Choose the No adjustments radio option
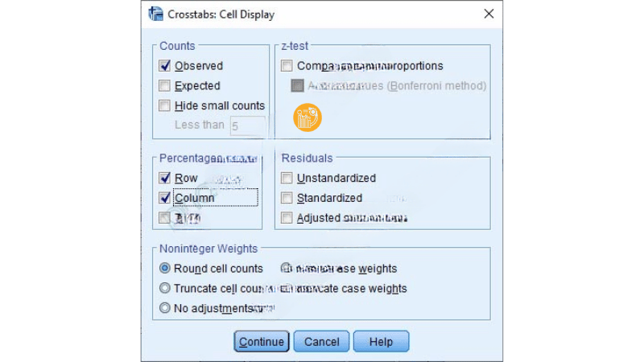The image size is (644, 362). click(x=166, y=307)
